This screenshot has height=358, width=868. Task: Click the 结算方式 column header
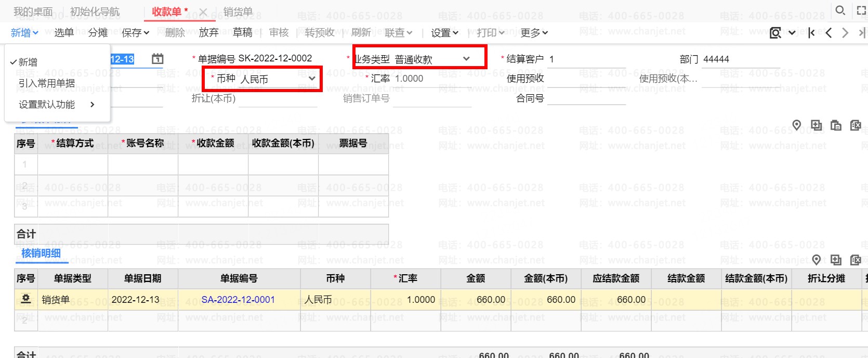(x=73, y=143)
